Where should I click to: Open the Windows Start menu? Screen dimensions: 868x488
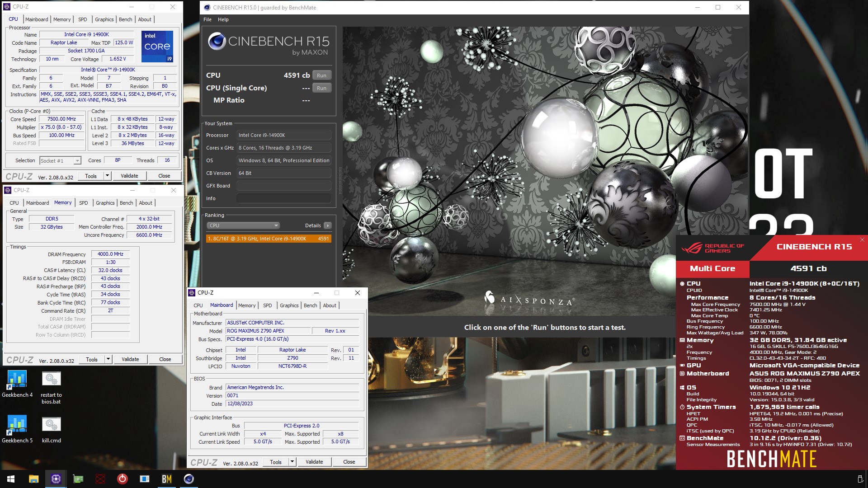(11, 479)
